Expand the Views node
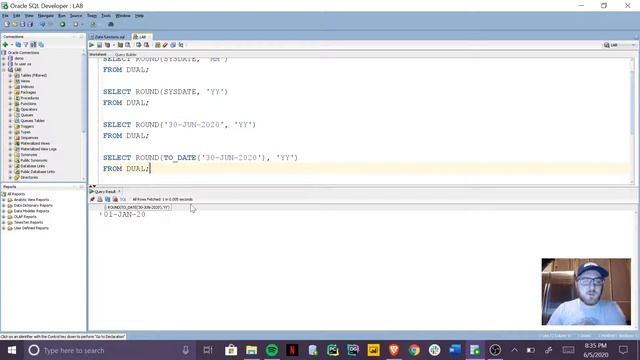This screenshot has height=360, width=640. click(x=11, y=81)
